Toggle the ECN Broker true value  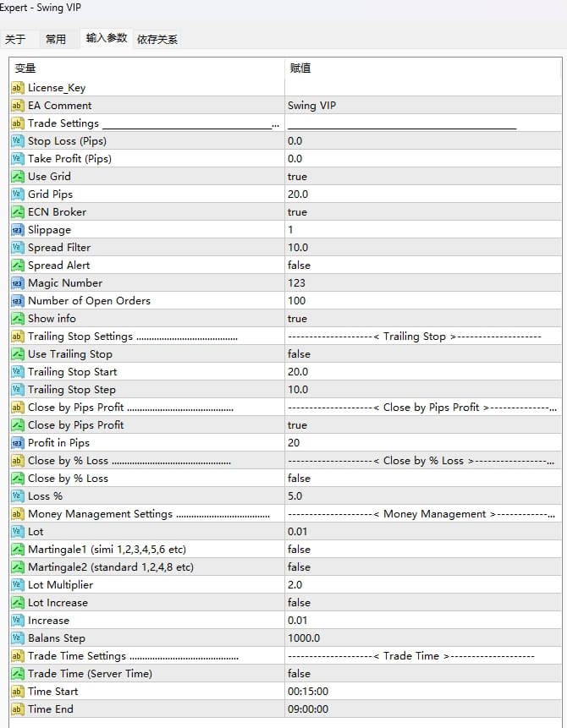tap(297, 212)
